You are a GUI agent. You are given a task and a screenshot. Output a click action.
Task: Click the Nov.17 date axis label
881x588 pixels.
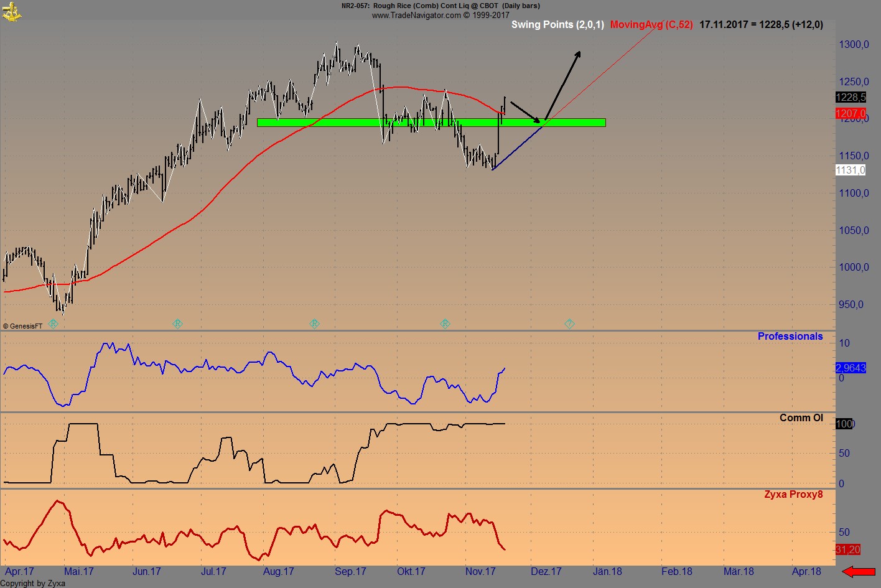480,572
